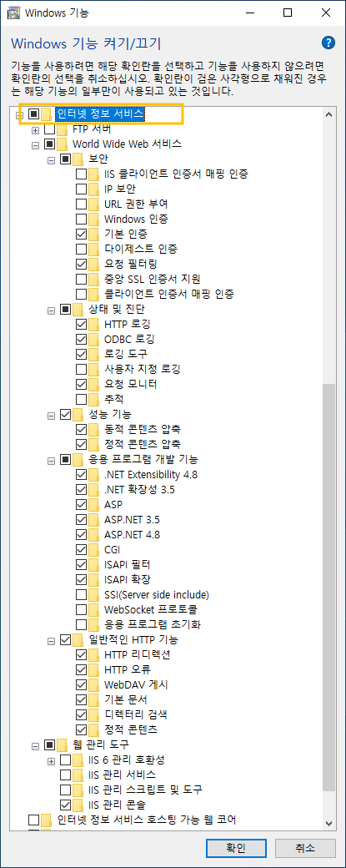Select the SSI(Server side include) item
The image size is (346, 868).
157,594
